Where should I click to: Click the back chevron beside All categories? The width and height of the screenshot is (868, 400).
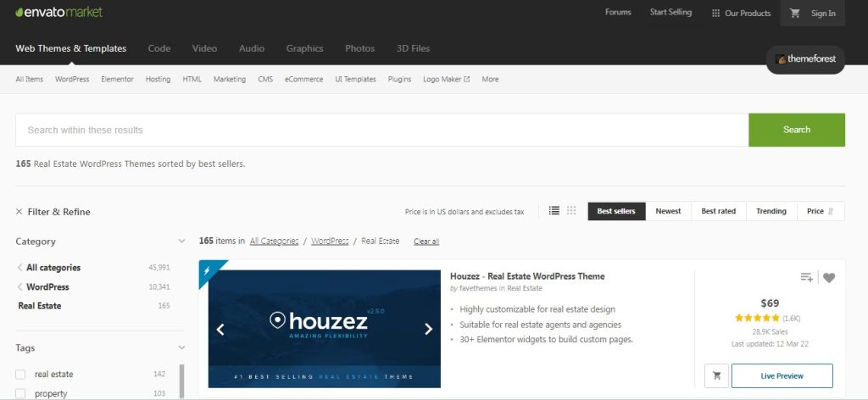(20, 268)
